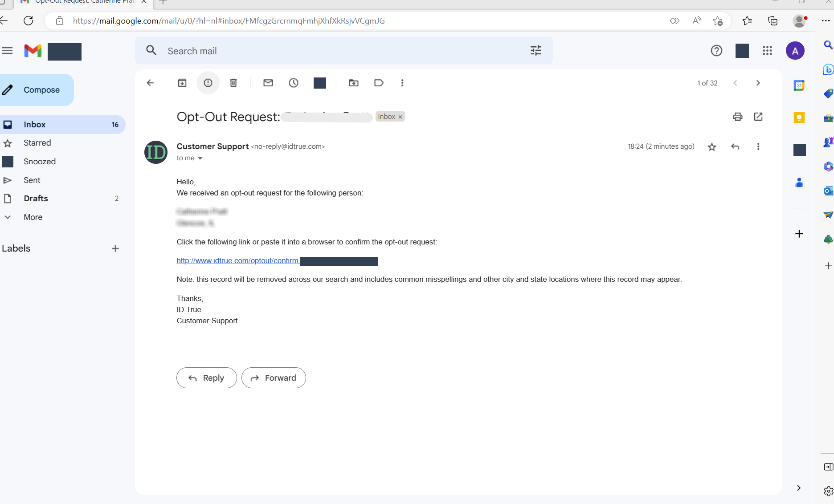Click the Forward button
The image size is (834, 504).
pyautogui.click(x=274, y=378)
